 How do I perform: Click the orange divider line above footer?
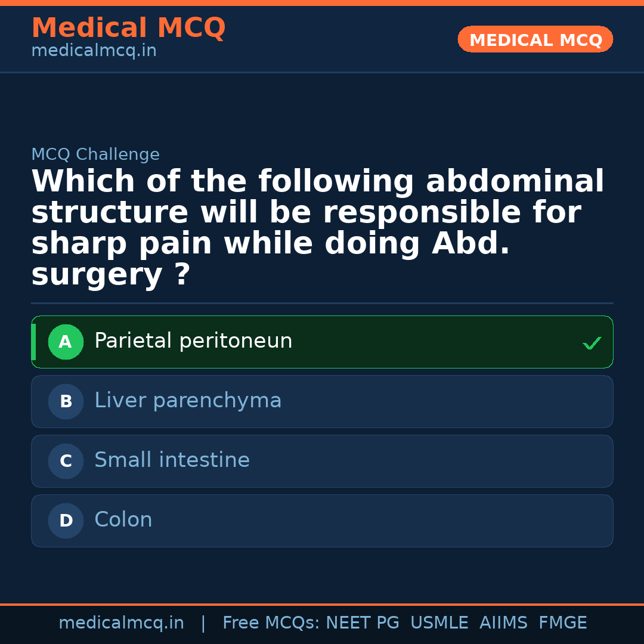[322, 603]
